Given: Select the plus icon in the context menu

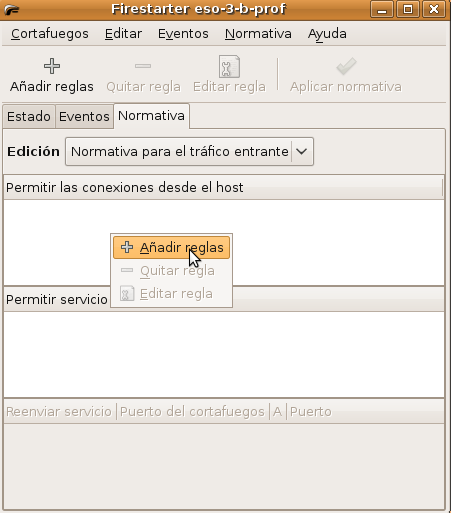Looking at the screenshot, I should [127, 247].
